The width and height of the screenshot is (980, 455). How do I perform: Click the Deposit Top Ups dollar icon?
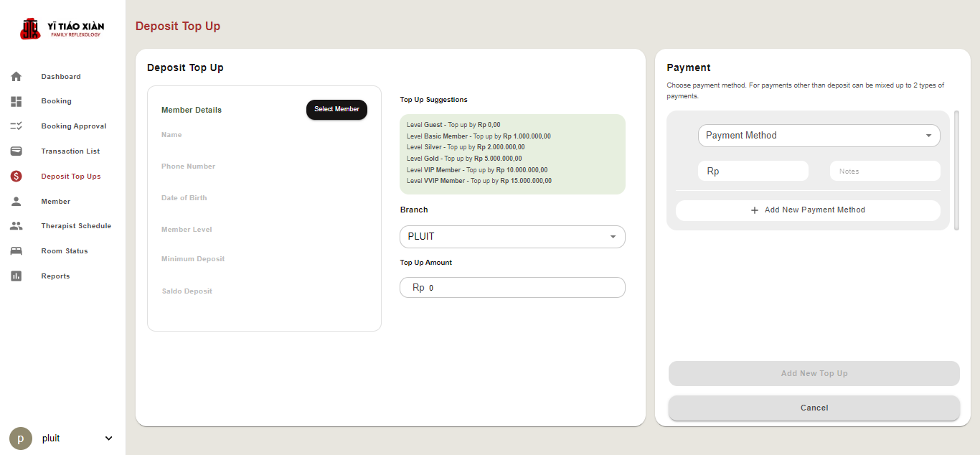tap(17, 177)
